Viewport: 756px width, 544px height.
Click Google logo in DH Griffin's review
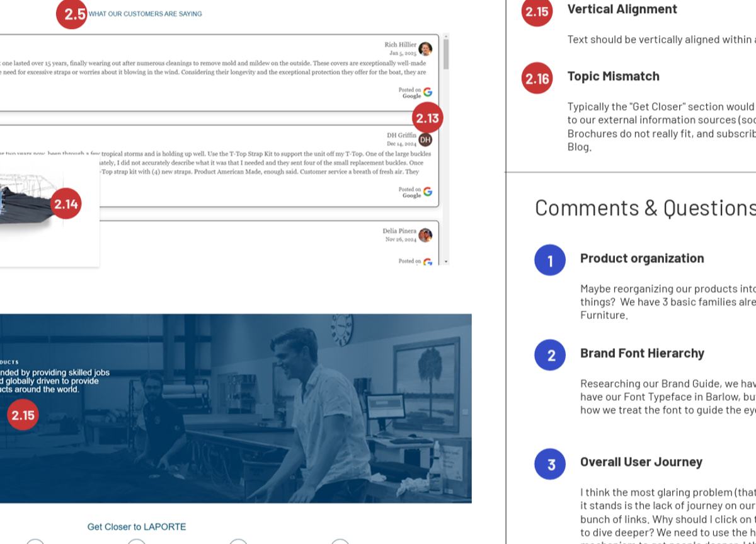(x=428, y=192)
